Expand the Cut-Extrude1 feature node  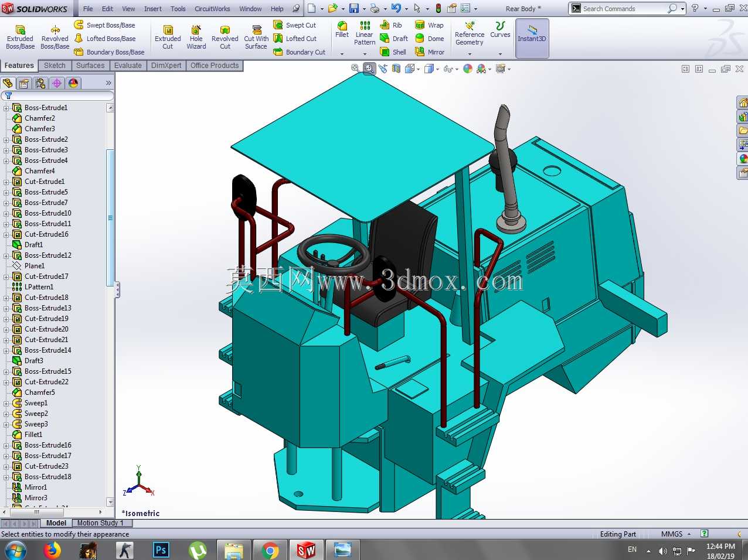pos(6,182)
